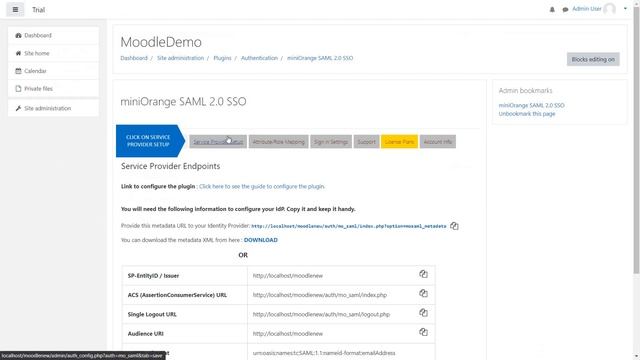This screenshot has width=640, height=360.
Task: Open the messages speech bubble icon
Action: click(x=565, y=9)
